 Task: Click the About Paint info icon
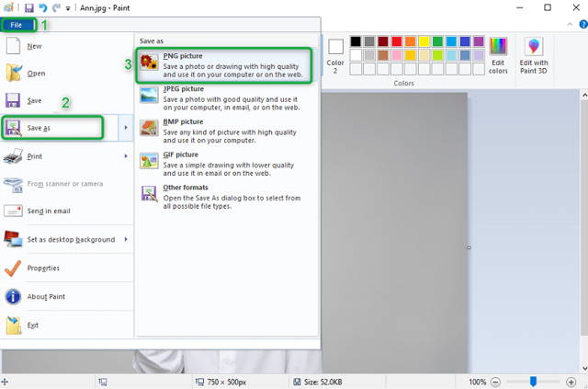(13, 297)
